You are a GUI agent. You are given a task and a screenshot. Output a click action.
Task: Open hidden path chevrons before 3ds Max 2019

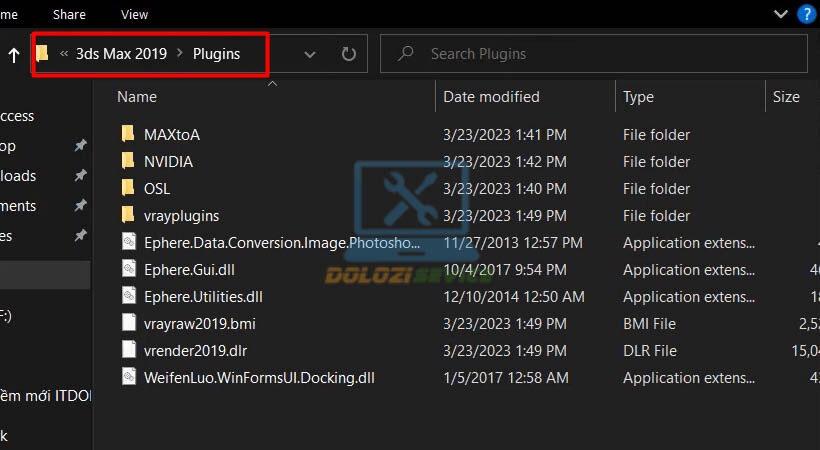click(64, 53)
